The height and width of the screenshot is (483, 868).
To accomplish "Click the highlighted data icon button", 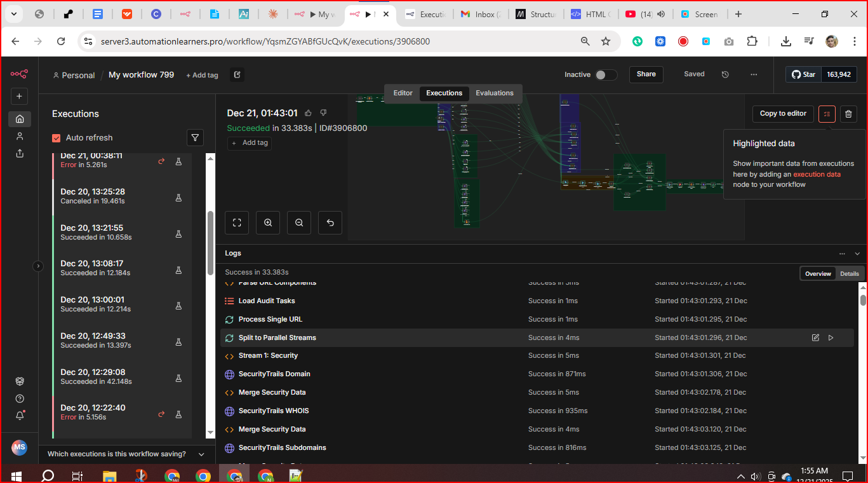I will (827, 114).
